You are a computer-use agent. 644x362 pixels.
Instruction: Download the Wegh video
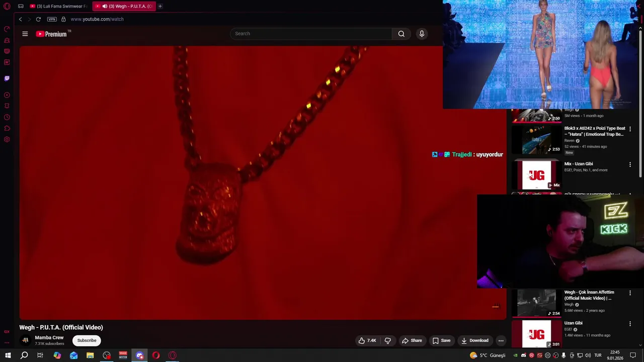[475, 340]
